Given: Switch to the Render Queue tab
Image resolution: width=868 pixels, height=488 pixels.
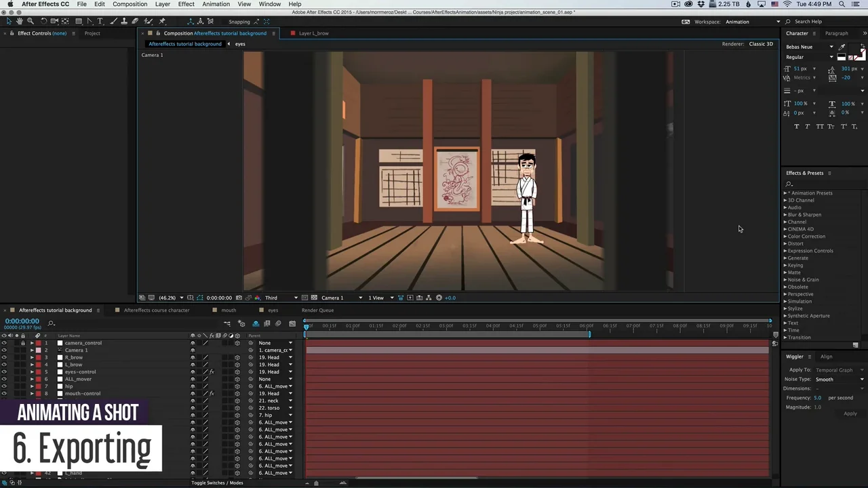Looking at the screenshot, I should click(x=317, y=310).
